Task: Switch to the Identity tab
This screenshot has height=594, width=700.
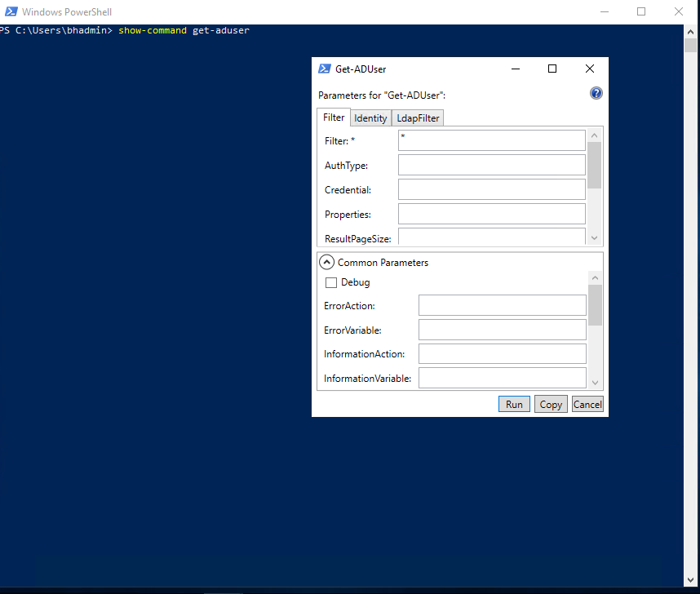Action: click(x=370, y=118)
